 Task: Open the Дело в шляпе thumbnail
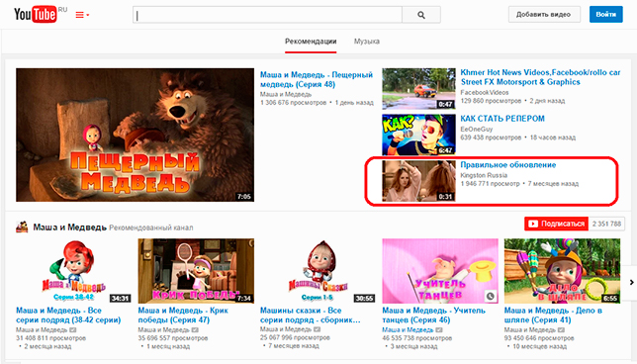[x=562, y=271]
